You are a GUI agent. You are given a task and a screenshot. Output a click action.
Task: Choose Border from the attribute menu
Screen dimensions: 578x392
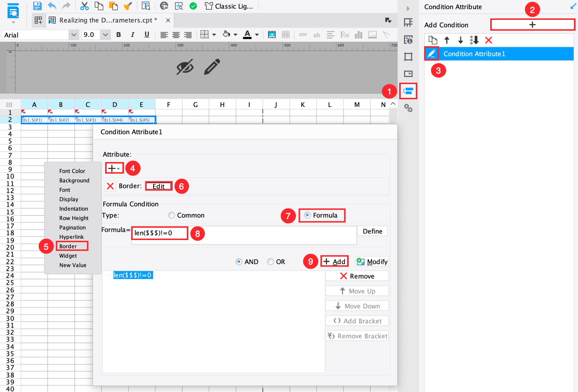click(68, 246)
